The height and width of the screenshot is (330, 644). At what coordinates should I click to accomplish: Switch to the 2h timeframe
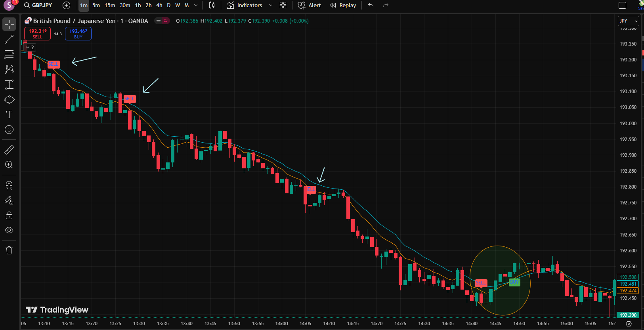(149, 5)
